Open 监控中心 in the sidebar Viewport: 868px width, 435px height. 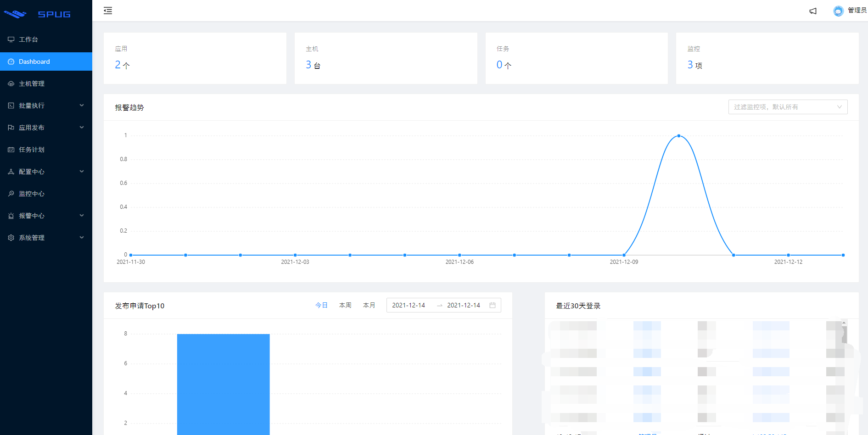pyautogui.click(x=46, y=194)
